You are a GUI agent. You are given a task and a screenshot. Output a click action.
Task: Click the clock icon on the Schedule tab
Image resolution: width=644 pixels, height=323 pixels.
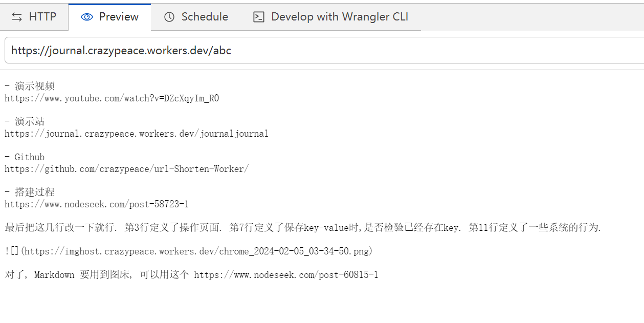[x=169, y=17]
